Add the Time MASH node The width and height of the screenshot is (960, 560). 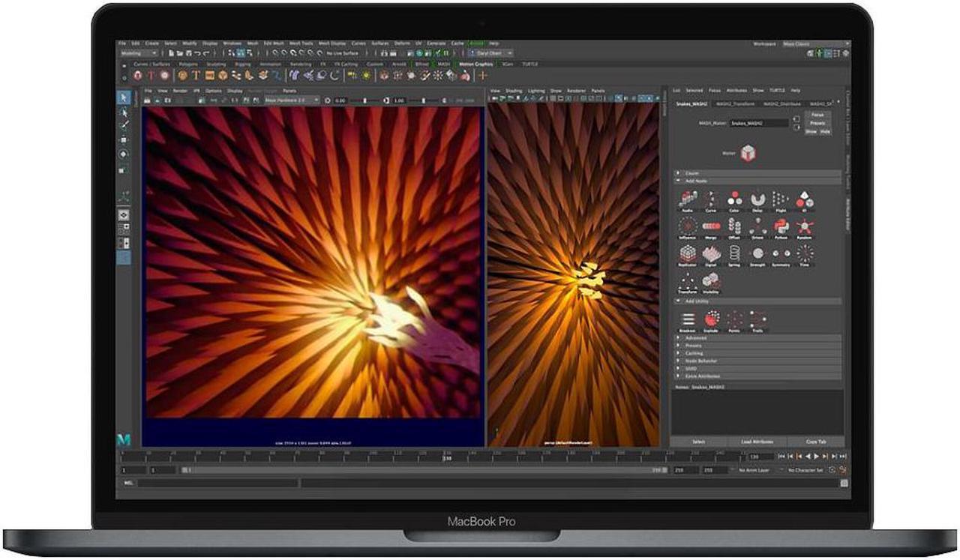pyautogui.click(x=804, y=255)
